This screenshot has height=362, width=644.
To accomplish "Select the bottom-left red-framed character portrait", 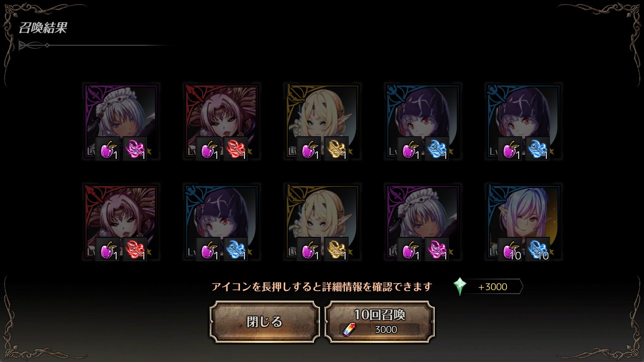I will coord(121,222).
